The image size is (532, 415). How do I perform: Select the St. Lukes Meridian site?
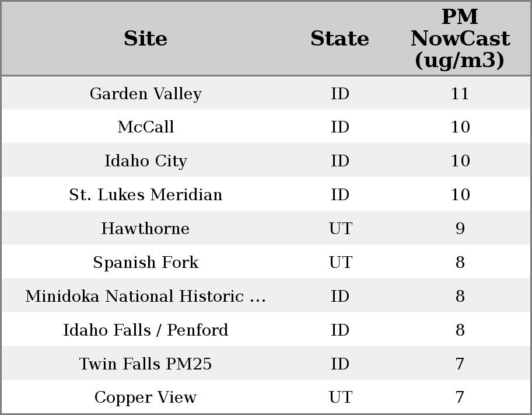coord(145,195)
